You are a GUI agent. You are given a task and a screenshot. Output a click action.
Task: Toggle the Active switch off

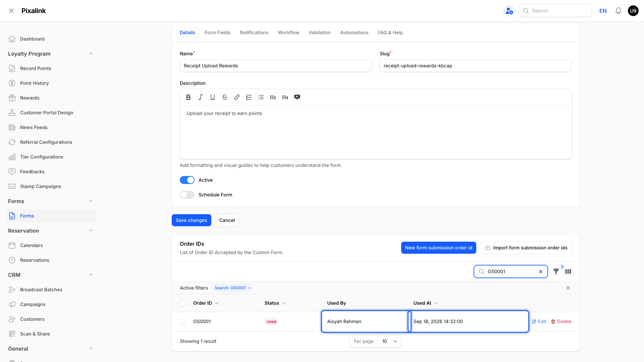(187, 180)
